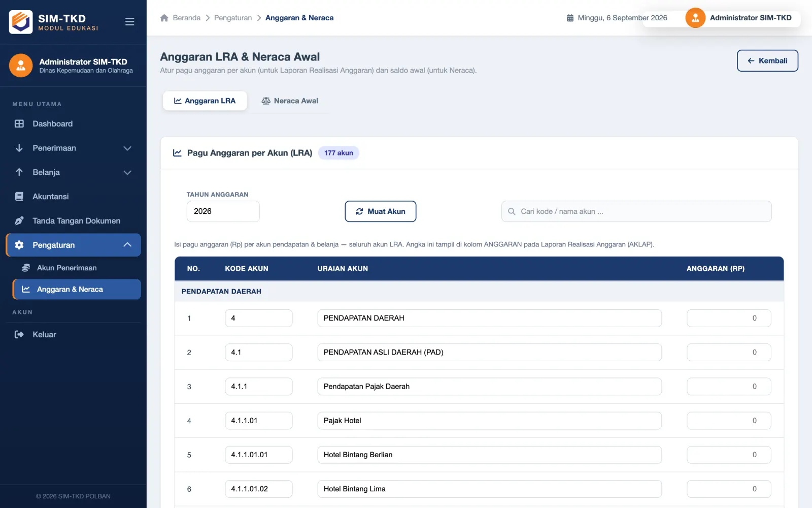812x508 pixels.
Task: Click the sidebar profile avatar icon
Action: tap(21, 66)
